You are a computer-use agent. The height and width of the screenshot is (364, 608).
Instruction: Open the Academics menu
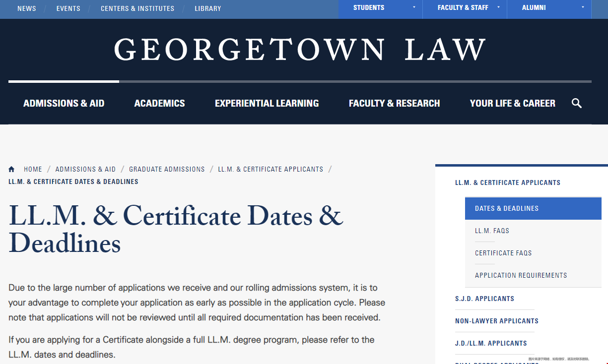[159, 103]
